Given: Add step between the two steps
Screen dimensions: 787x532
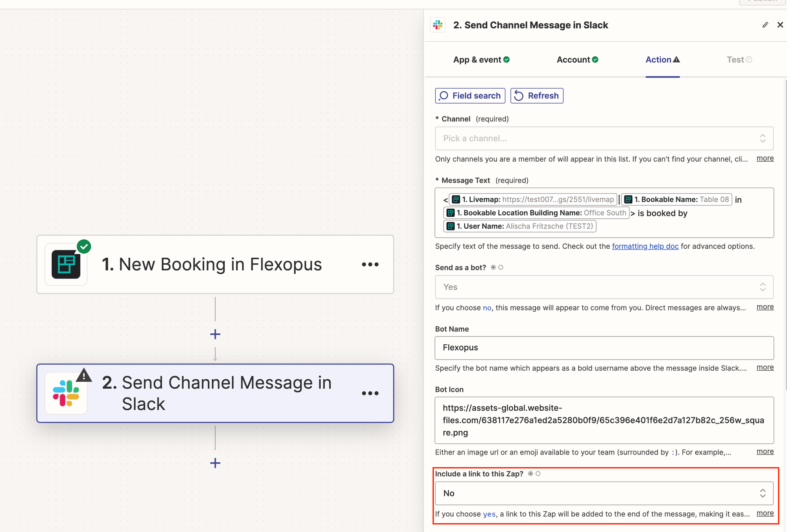Looking at the screenshot, I should 215,334.
